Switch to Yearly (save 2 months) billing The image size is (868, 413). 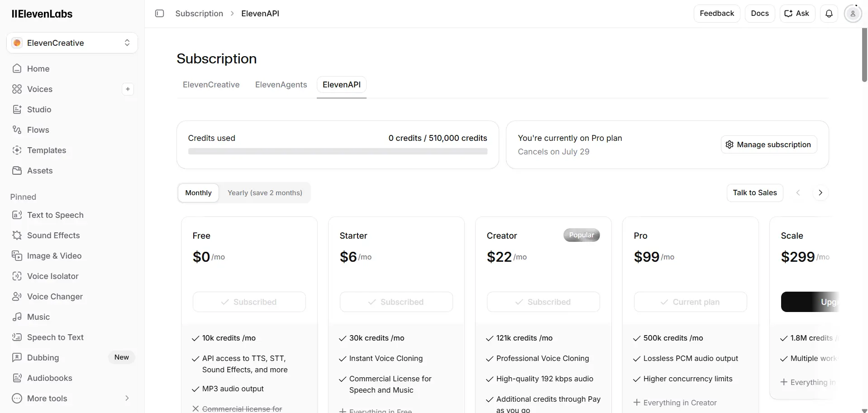[x=265, y=193]
